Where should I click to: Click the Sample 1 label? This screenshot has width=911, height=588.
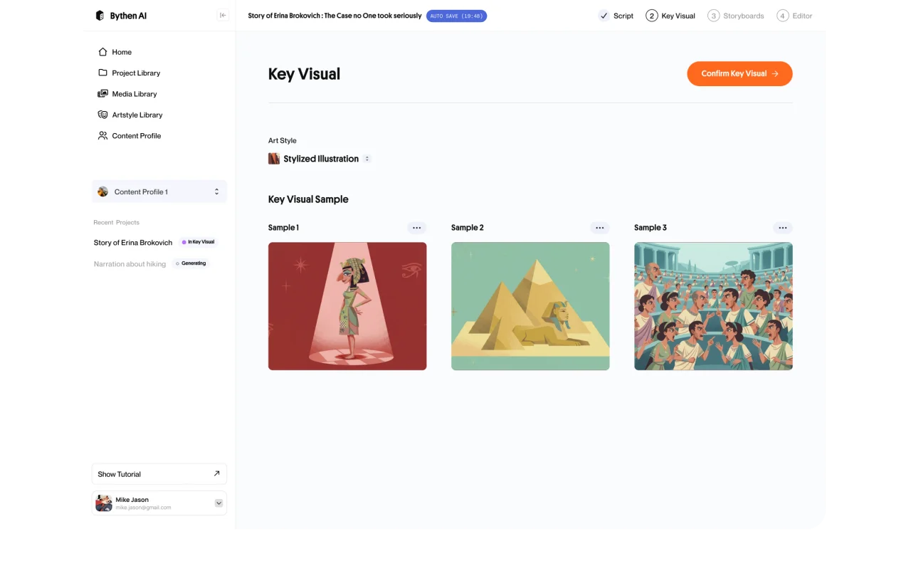point(283,228)
